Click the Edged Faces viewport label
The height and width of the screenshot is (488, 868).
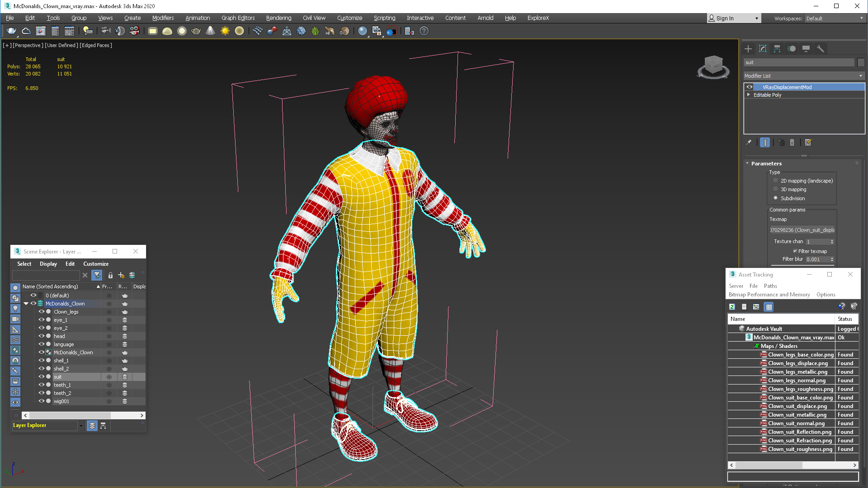click(96, 45)
